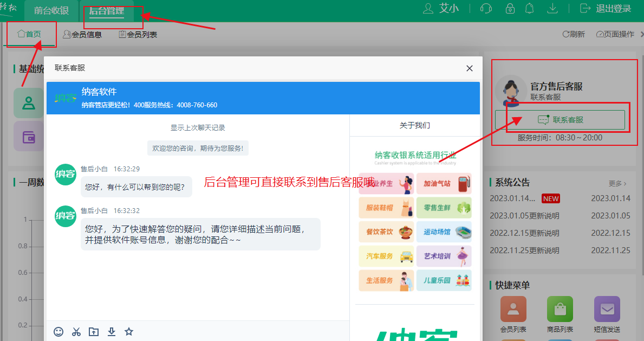
Task: Close the 联系客服 chat dialog
Action: pyautogui.click(x=470, y=68)
